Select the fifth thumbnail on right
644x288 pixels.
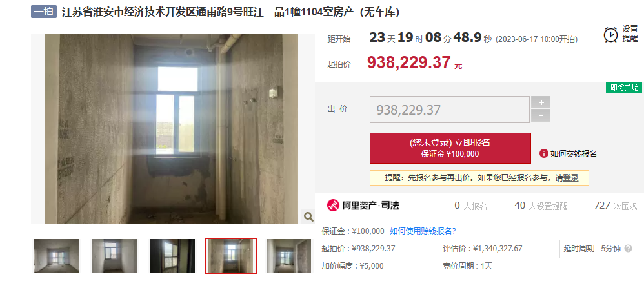[288, 256]
